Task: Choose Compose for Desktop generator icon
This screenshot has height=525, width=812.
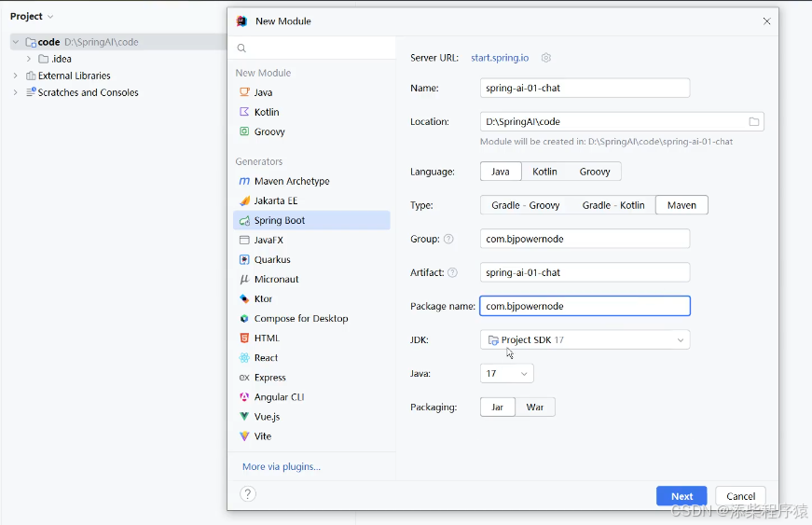Action: pyautogui.click(x=244, y=318)
